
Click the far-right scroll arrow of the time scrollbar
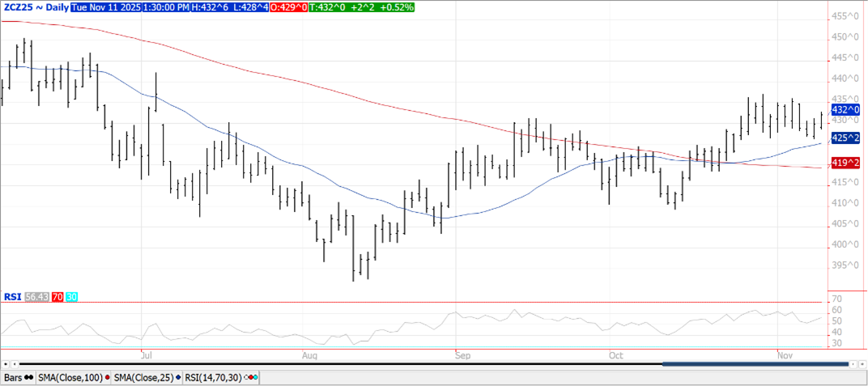click(x=863, y=365)
